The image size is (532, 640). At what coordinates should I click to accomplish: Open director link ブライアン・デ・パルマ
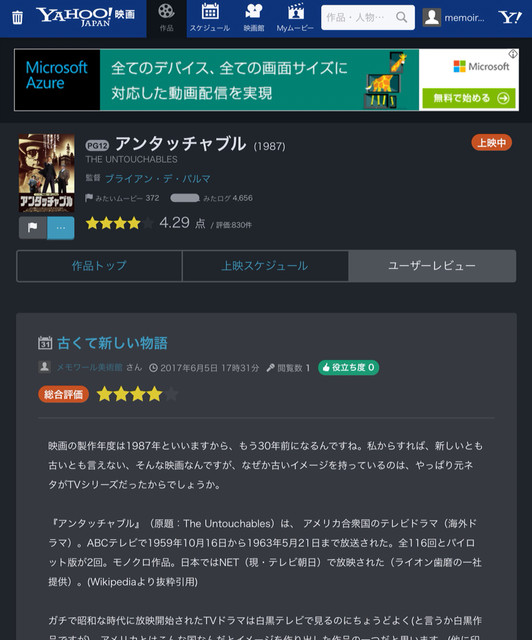tap(158, 179)
